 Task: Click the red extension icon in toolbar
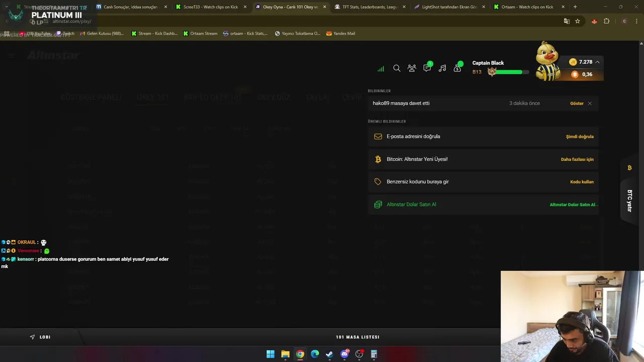[x=594, y=21]
